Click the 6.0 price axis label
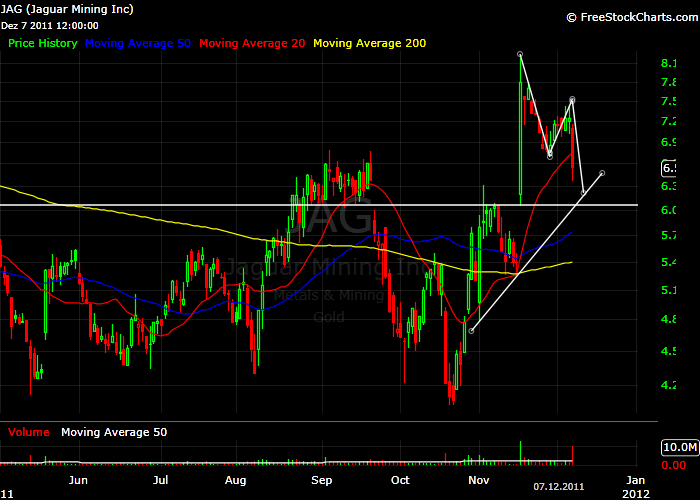Image resolution: width=700 pixels, height=500 pixels. pyautogui.click(x=668, y=210)
